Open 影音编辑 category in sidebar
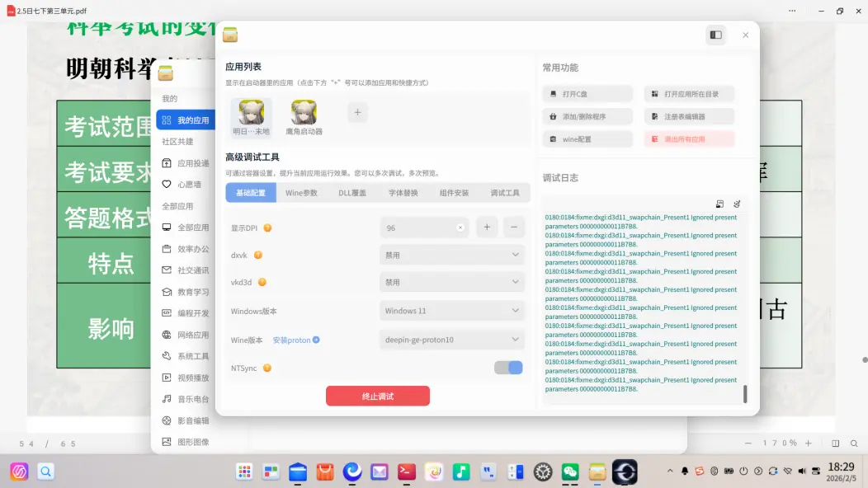Image resolution: width=868 pixels, height=488 pixels. 186,420
